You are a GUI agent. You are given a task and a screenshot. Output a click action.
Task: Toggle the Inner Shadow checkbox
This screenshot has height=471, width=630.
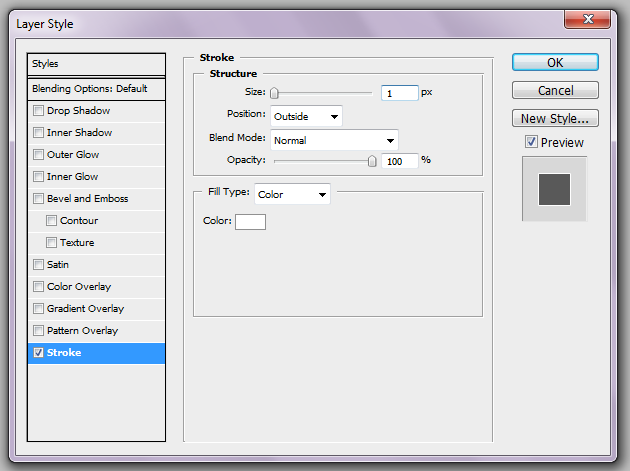(39, 133)
